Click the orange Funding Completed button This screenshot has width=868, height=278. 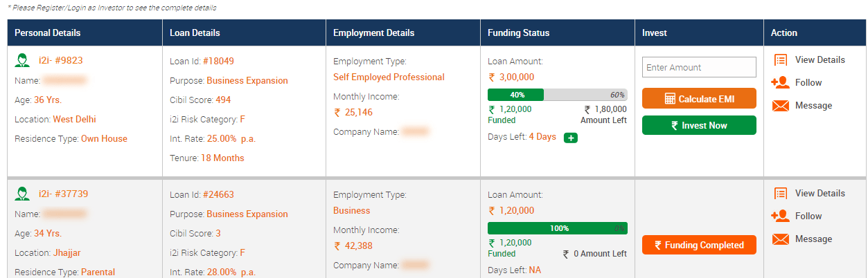[699, 245]
